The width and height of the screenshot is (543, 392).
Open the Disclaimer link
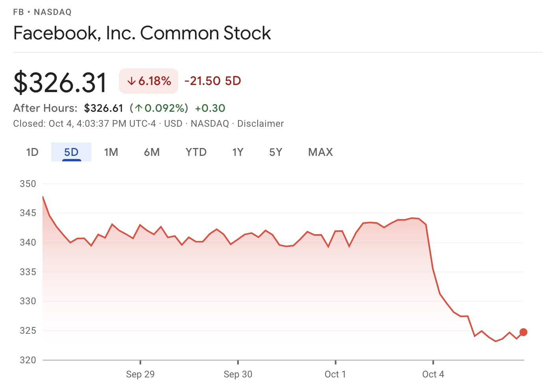coord(260,124)
